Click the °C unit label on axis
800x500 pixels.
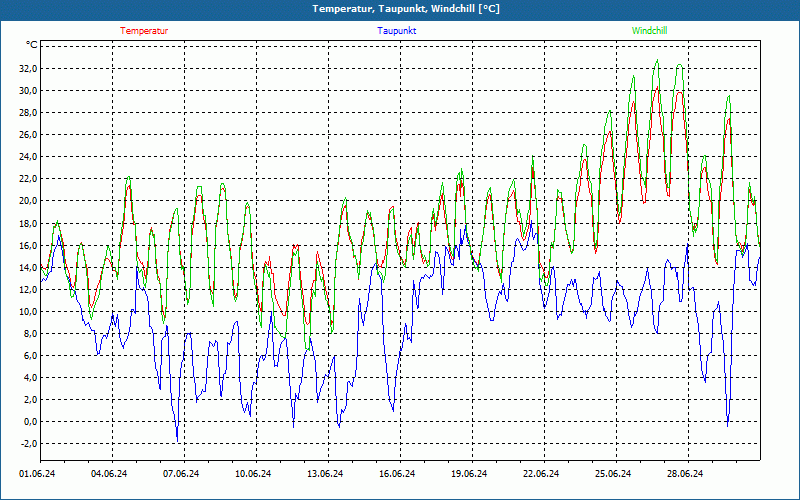pyautogui.click(x=32, y=45)
